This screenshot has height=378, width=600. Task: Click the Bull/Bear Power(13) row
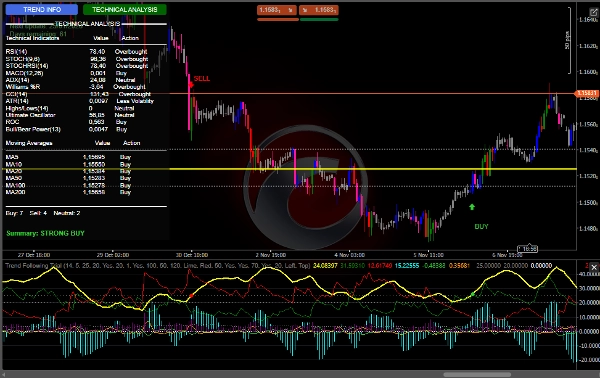66,129
